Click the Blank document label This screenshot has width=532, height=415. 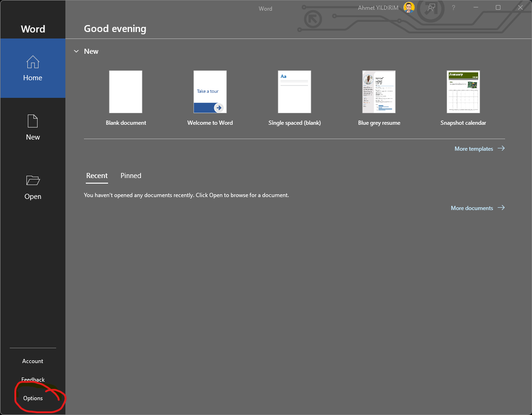[126, 123]
